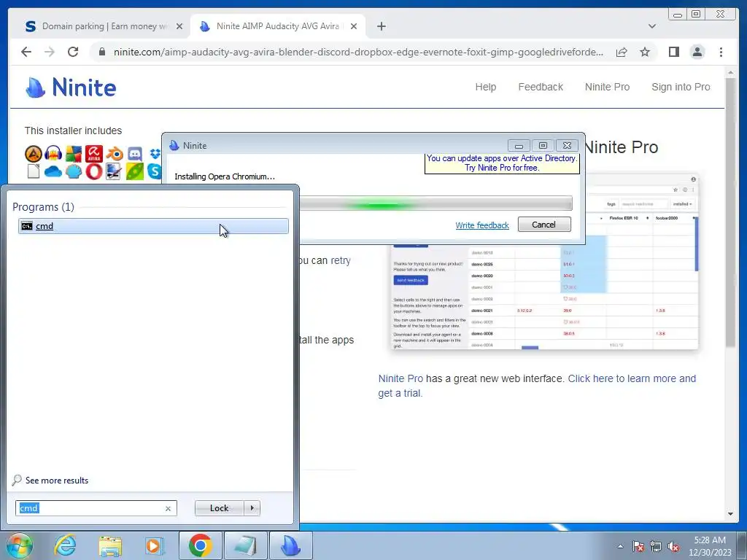The image size is (747, 560).
Task: Show hidden system tray icons
Action: [x=620, y=546]
